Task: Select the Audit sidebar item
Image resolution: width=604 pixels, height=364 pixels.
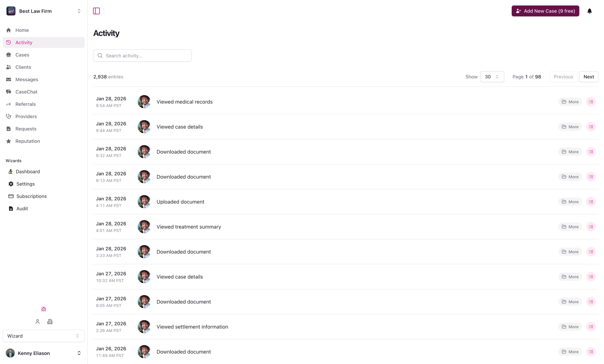Action: 22,209
